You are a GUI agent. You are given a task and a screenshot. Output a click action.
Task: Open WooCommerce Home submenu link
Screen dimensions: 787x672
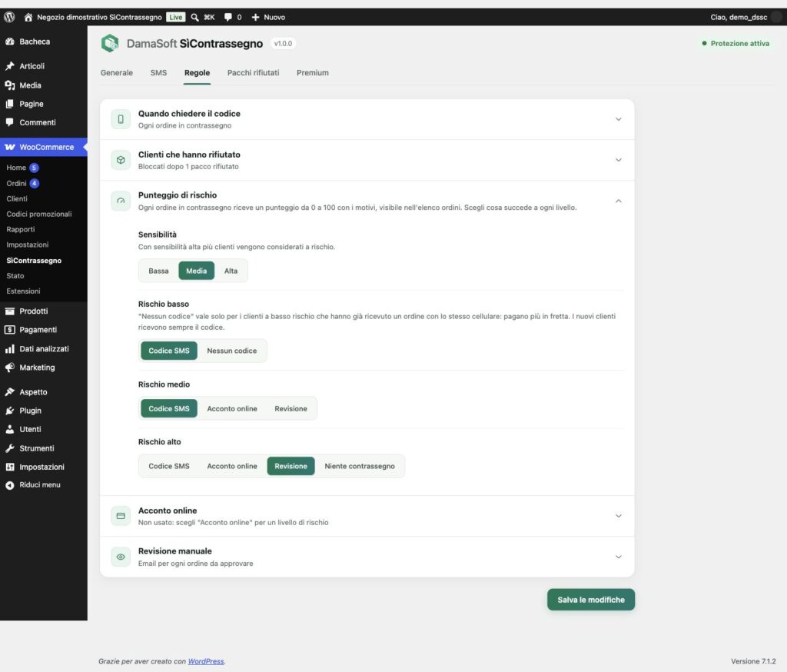(x=16, y=168)
